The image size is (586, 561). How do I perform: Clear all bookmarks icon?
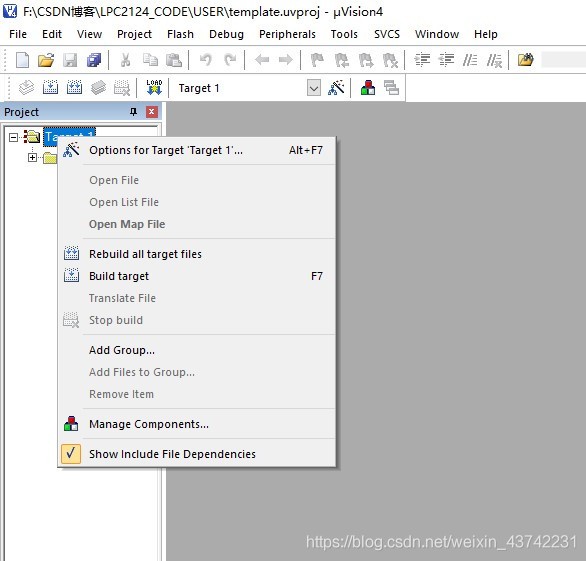coord(390,60)
